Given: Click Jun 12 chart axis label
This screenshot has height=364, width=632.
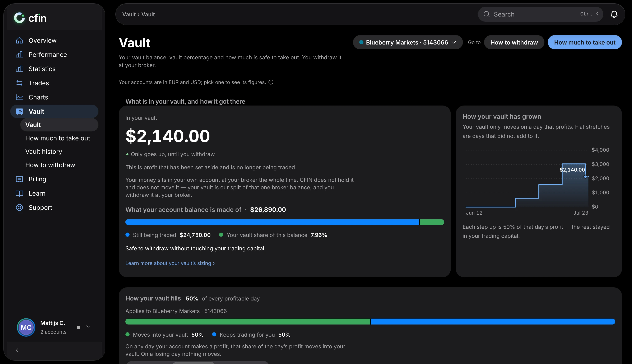Looking at the screenshot, I should [474, 213].
